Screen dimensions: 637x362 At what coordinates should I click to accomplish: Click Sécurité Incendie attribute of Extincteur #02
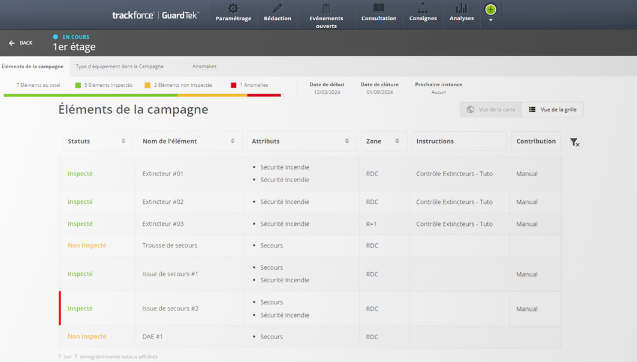click(285, 202)
